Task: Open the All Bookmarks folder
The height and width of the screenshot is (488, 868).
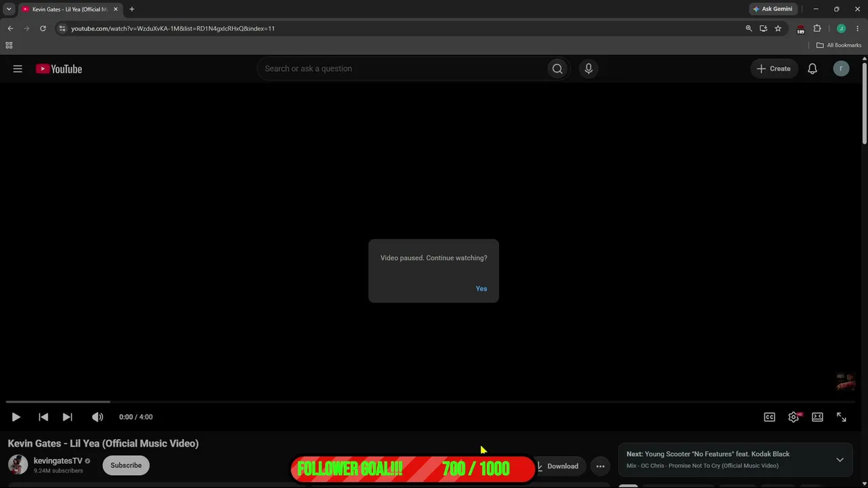Action: pos(839,45)
